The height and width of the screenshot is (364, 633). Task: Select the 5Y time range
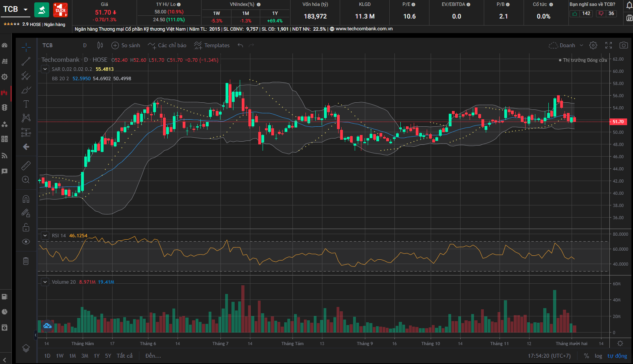point(108,356)
